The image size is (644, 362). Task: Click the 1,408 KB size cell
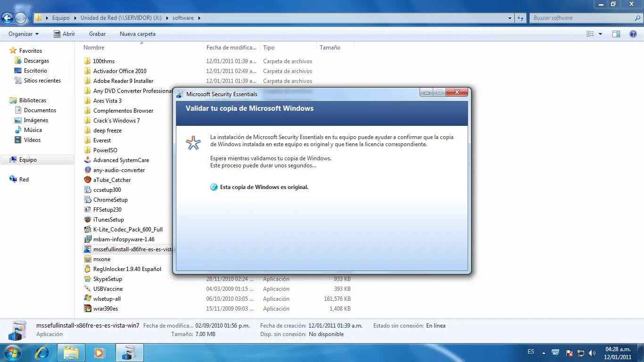(340, 309)
